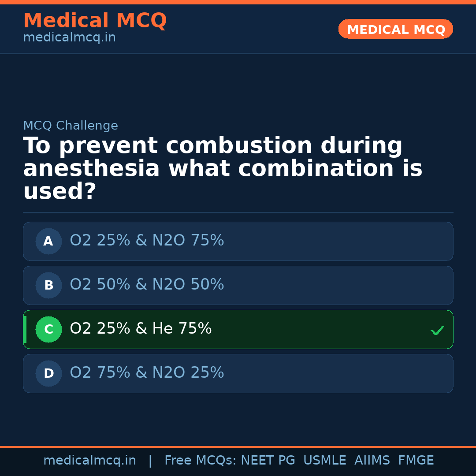Click the letter A circle badge
This screenshot has width=476, height=476.
[48, 242]
